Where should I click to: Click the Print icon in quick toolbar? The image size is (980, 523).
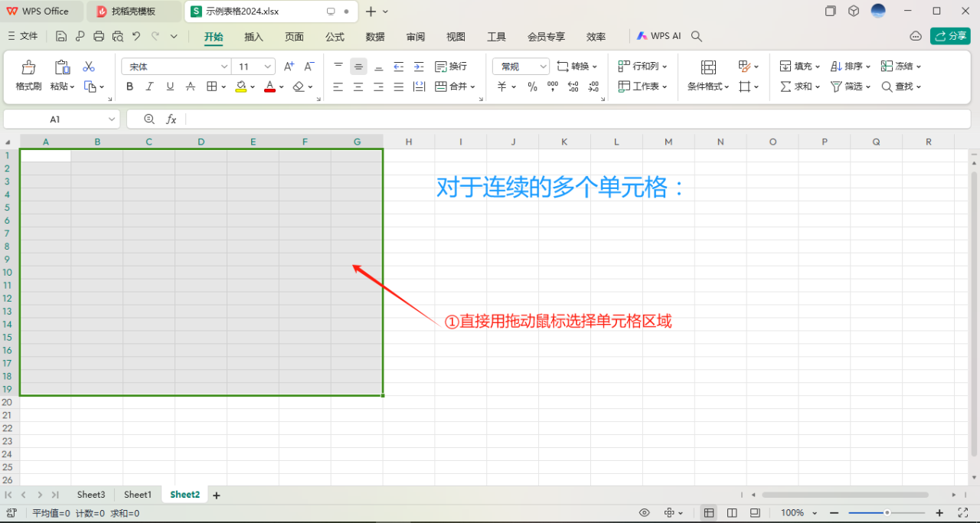(x=99, y=36)
